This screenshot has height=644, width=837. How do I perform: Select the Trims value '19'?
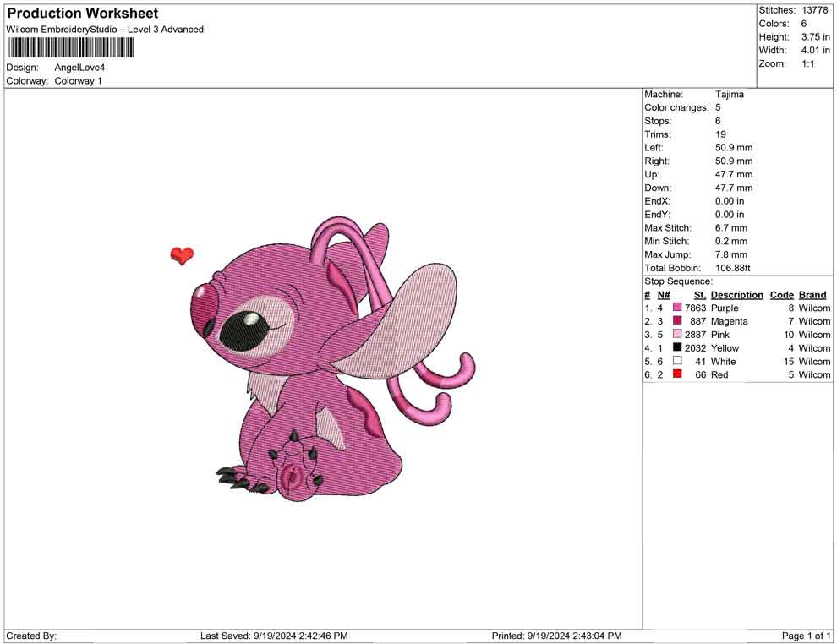coord(720,134)
